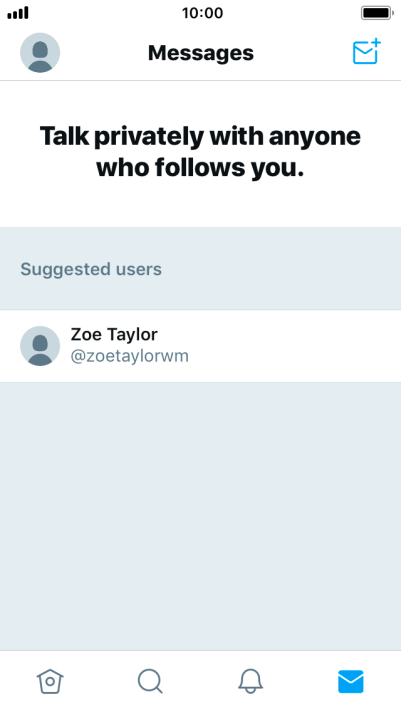The width and height of the screenshot is (401, 712).
Task: Open the new message compose icon
Action: coord(366,52)
